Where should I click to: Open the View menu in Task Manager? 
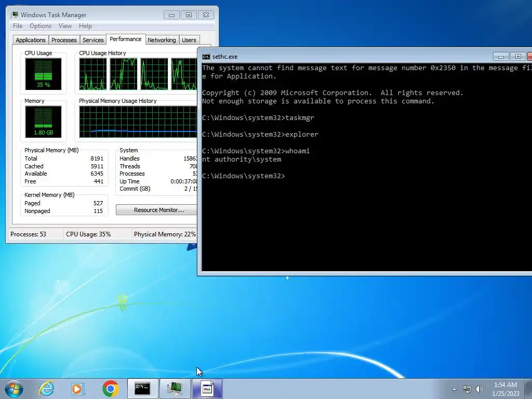coord(65,26)
